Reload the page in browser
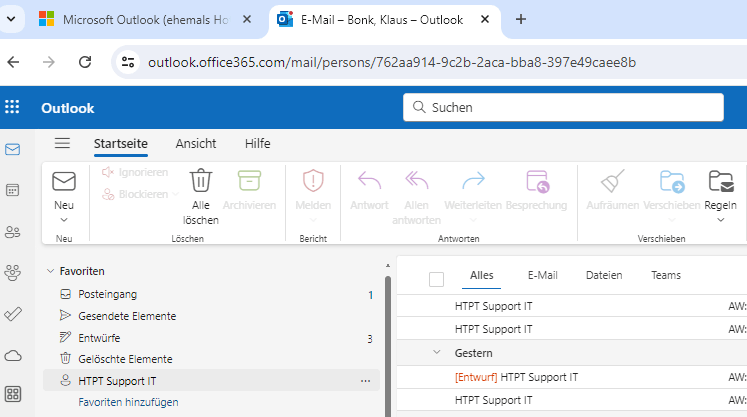The height and width of the screenshot is (417, 747). 85,62
